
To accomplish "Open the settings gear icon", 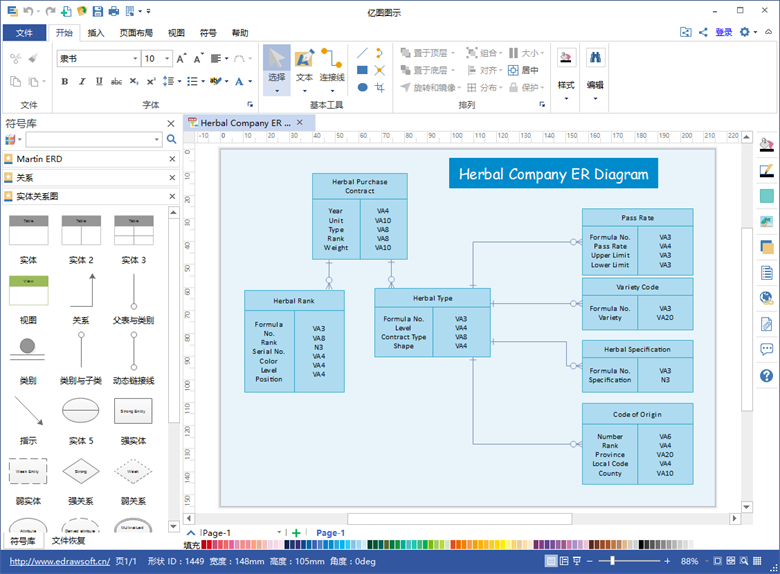I will coord(744,32).
